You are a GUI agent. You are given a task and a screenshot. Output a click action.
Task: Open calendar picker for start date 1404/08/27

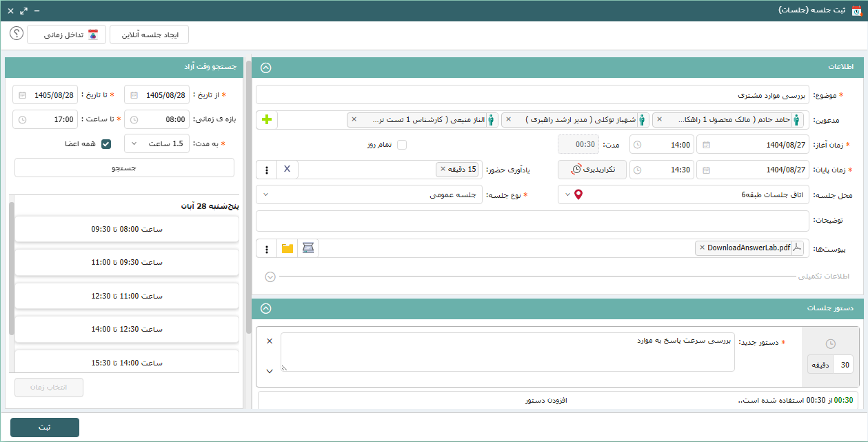point(706,145)
